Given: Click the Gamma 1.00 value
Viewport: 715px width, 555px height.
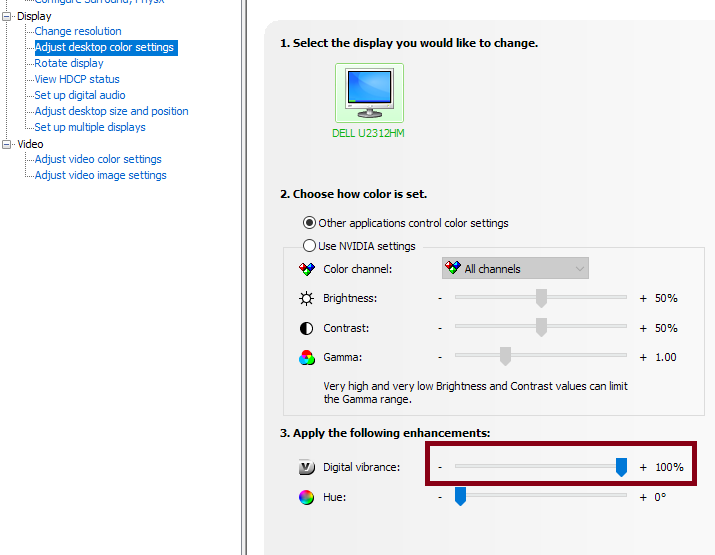Looking at the screenshot, I should tap(666, 357).
